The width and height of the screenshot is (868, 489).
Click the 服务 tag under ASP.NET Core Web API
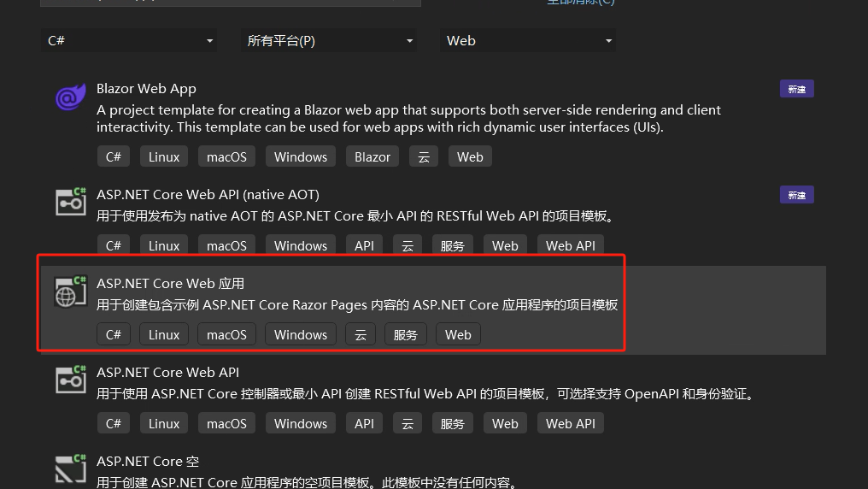[452, 423]
